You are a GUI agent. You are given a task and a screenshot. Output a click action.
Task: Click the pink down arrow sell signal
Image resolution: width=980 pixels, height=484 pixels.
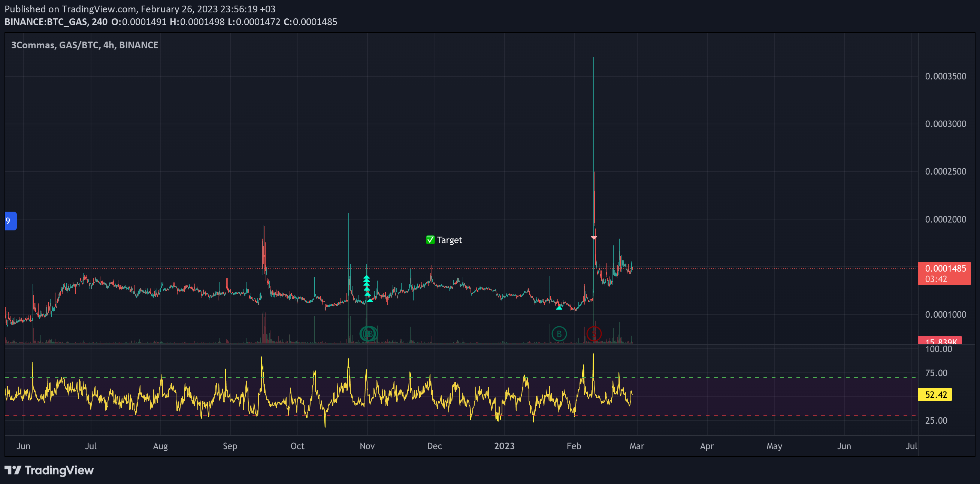coord(594,238)
